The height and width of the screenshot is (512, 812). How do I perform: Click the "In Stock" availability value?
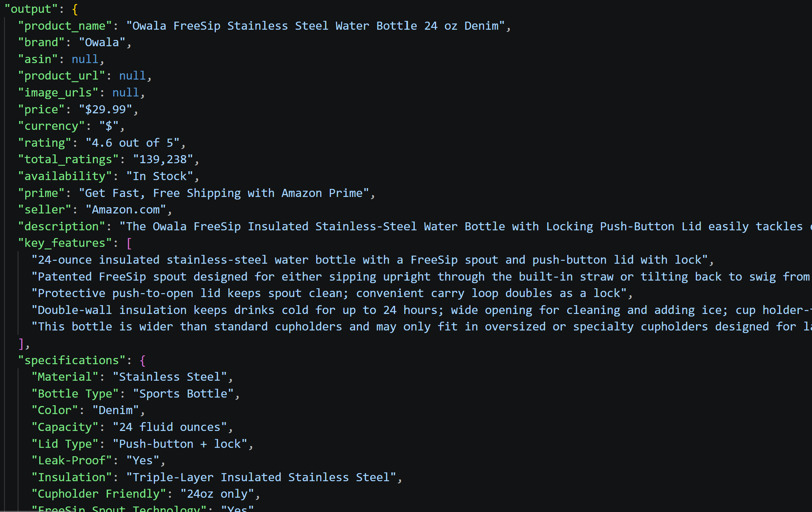point(159,176)
